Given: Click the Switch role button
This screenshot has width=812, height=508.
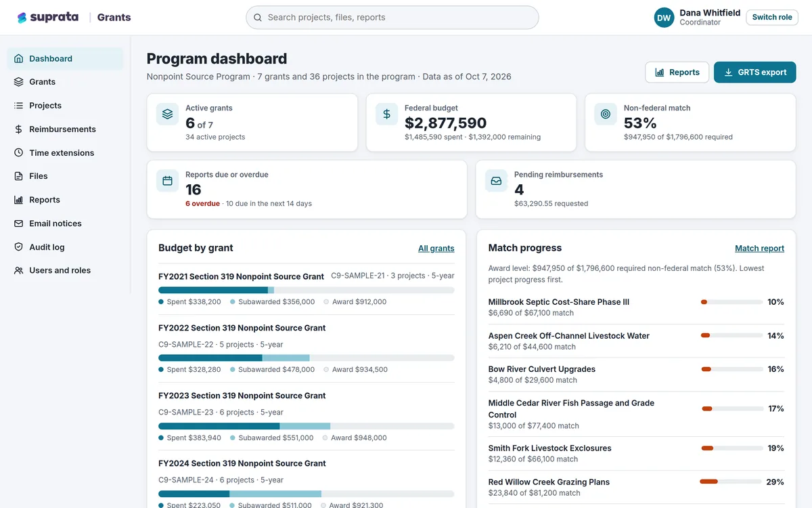Looking at the screenshot, I should click(772, 18).
